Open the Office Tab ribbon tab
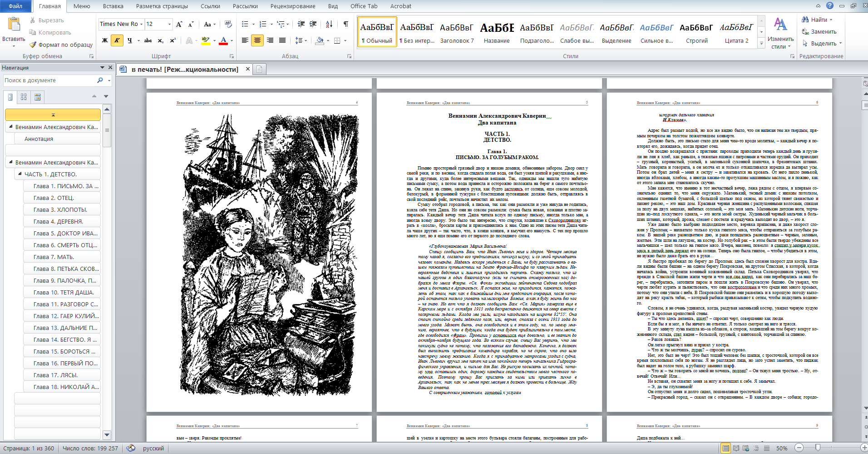The image size is (868, 454). point(364,6)
